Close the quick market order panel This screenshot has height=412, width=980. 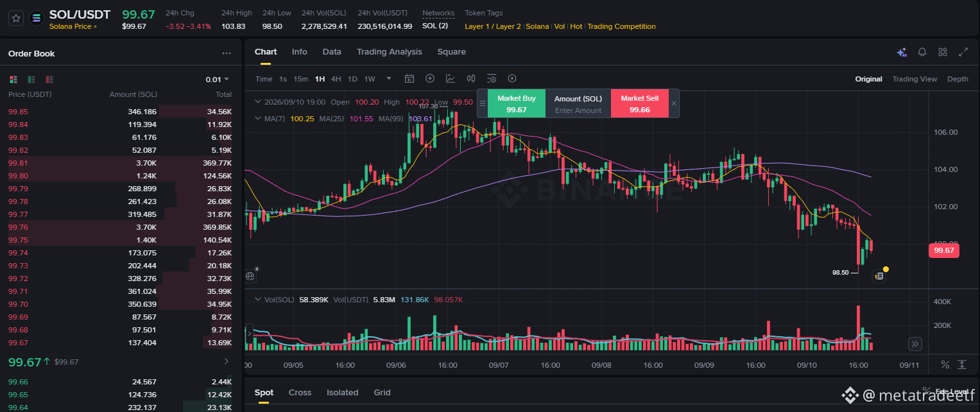[674, 103]
